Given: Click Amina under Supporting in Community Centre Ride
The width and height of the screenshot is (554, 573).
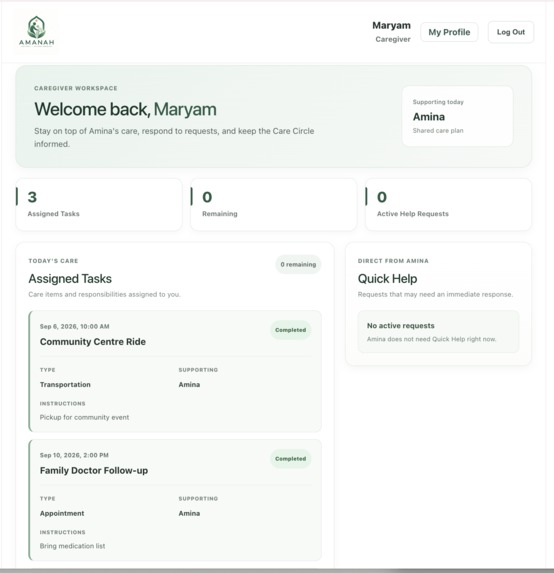Looking at the screenshot, I should click(x=189, y=384).
